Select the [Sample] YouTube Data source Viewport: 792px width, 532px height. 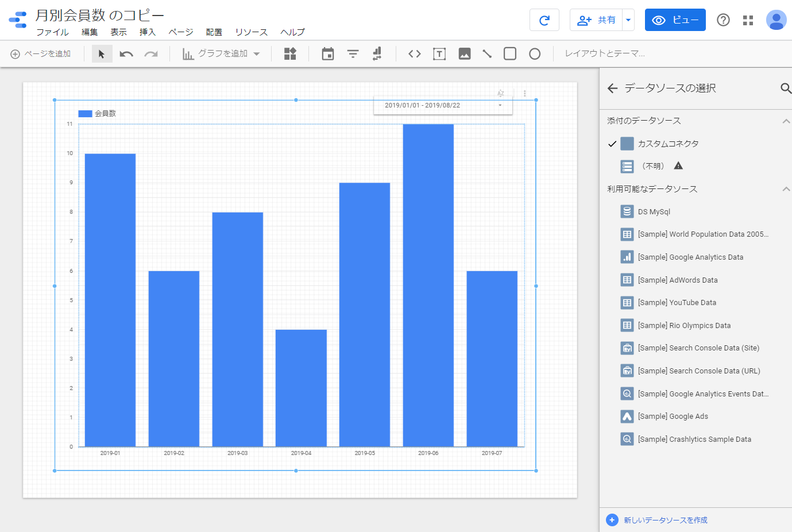pos(677,303)
